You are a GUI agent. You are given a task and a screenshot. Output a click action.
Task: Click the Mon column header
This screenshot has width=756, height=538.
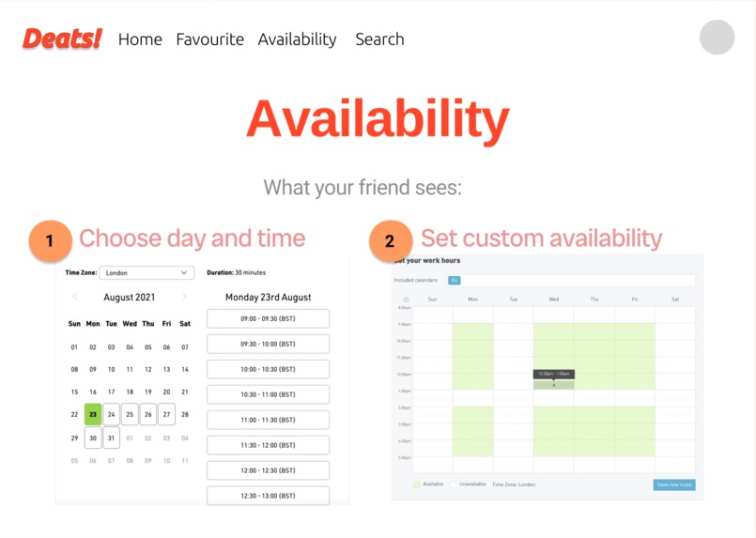click(472, 300)
